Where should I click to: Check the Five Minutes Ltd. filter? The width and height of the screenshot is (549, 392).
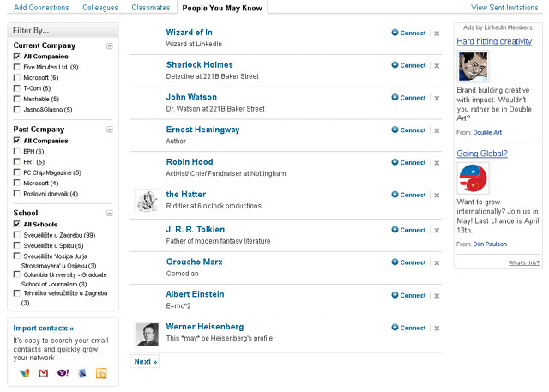point(16,67)
